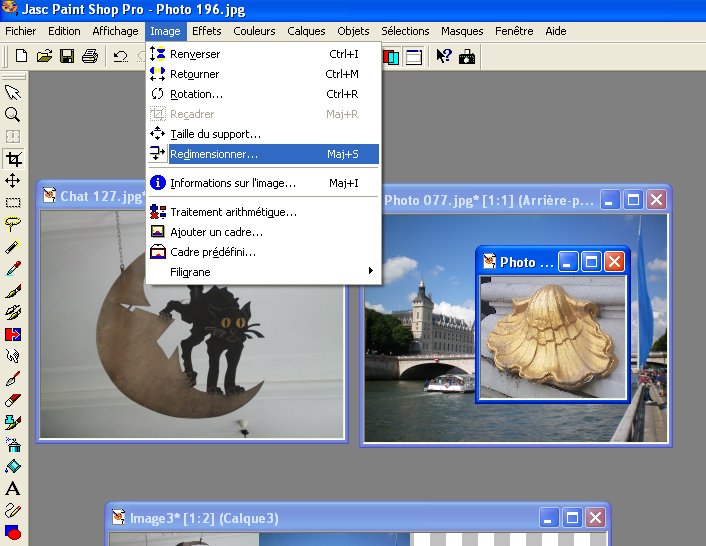Choose Taille du support… menu entry

tap(264, 134)
